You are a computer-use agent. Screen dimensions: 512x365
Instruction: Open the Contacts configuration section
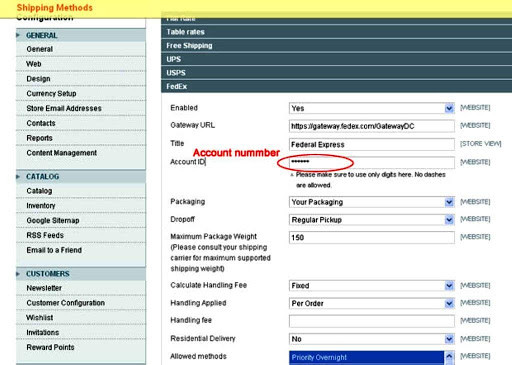pos(81,123)
